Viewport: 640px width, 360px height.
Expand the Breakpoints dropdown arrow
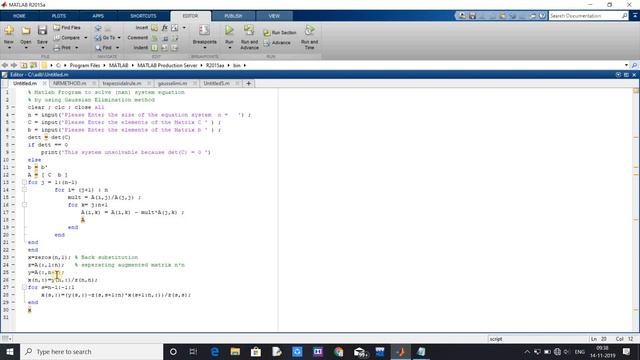pos(204,48)
